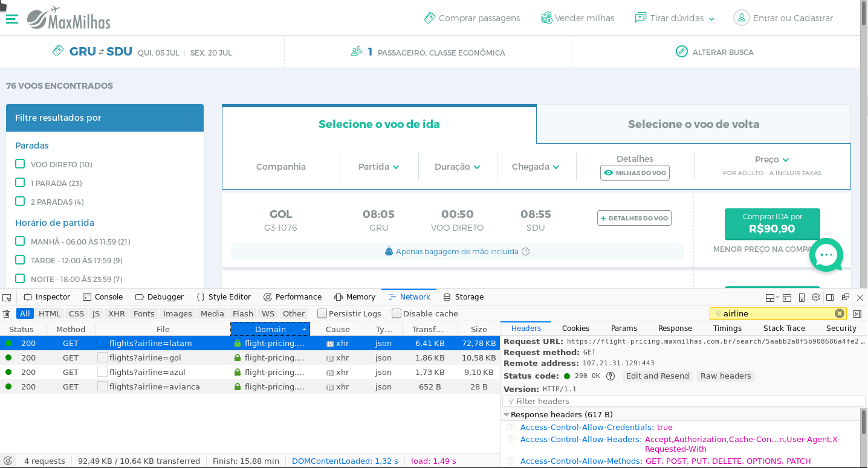Close the developer tools panel

[x=860, y=297]
